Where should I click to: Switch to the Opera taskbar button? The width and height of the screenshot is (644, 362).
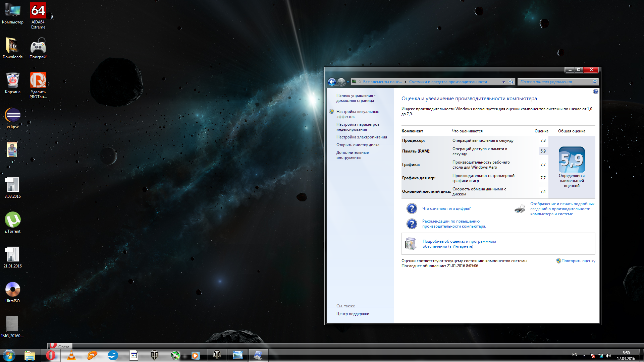click(51, 355)
